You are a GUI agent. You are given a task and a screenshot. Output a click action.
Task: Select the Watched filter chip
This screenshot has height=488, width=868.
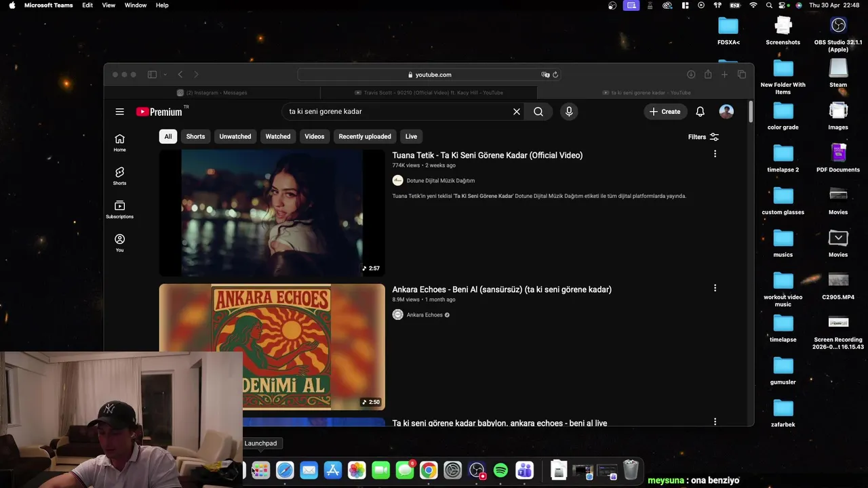pyautogui.click(x=278, y=137)
